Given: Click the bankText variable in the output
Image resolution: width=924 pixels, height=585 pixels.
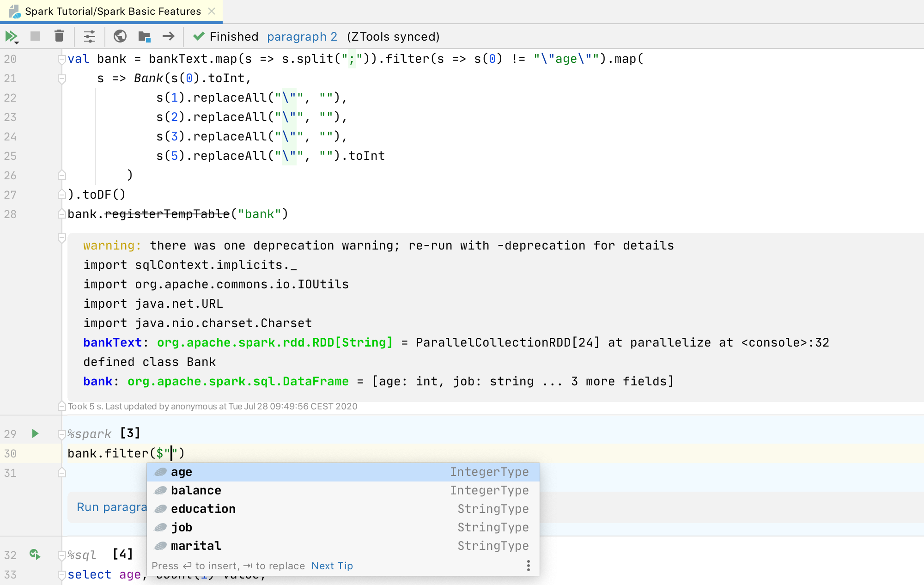Looking at the screenshot, I should point(112,342).
